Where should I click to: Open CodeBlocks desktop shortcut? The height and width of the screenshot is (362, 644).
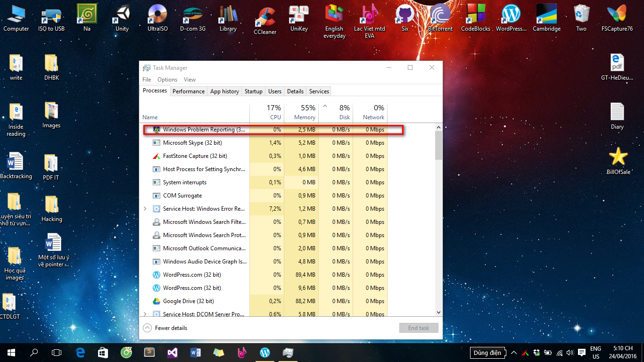pyautogui.click(x=476, y=18)
